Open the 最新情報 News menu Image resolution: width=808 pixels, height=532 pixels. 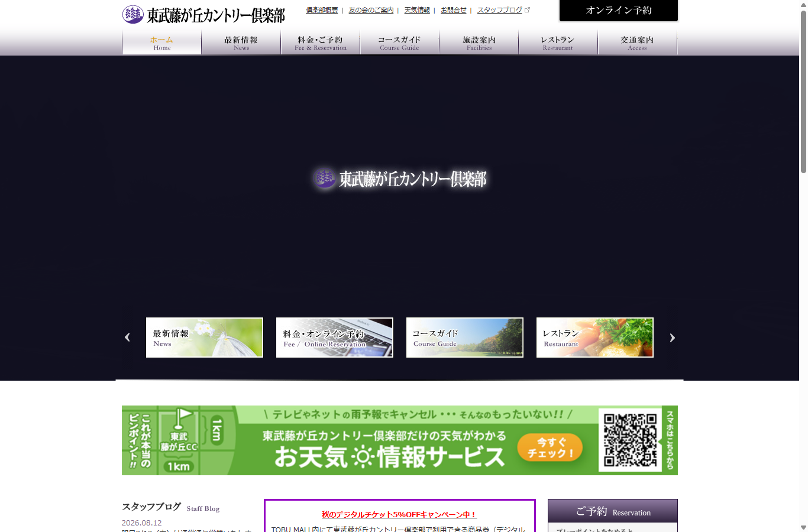coord(241,43)
